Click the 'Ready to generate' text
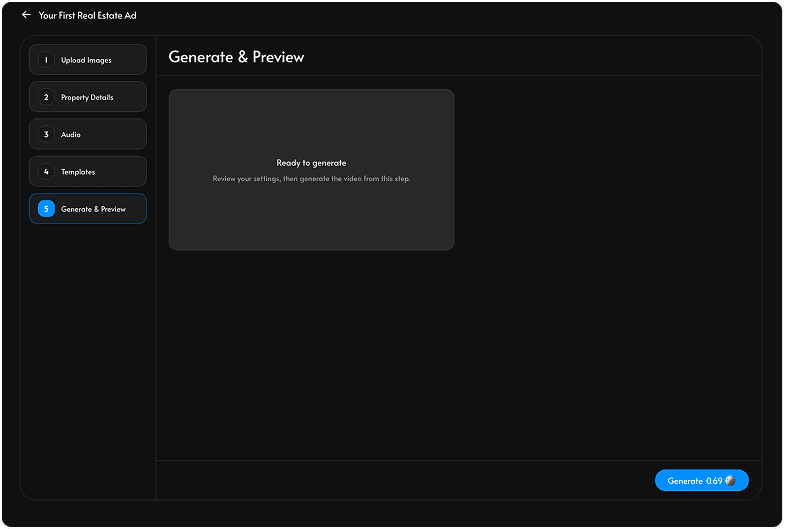Image resolution: width=785 pixels, height=529 pixels. (x=311, y=163)
